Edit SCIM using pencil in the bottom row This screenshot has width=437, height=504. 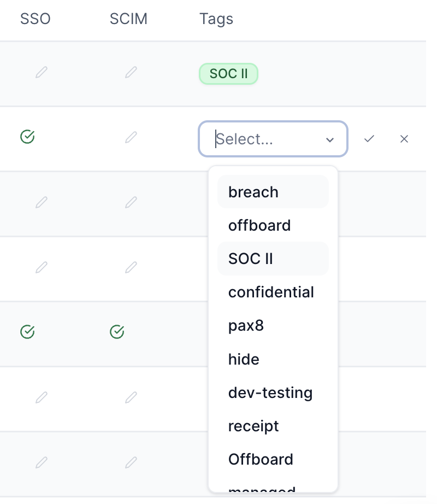[x=131, y=462]
